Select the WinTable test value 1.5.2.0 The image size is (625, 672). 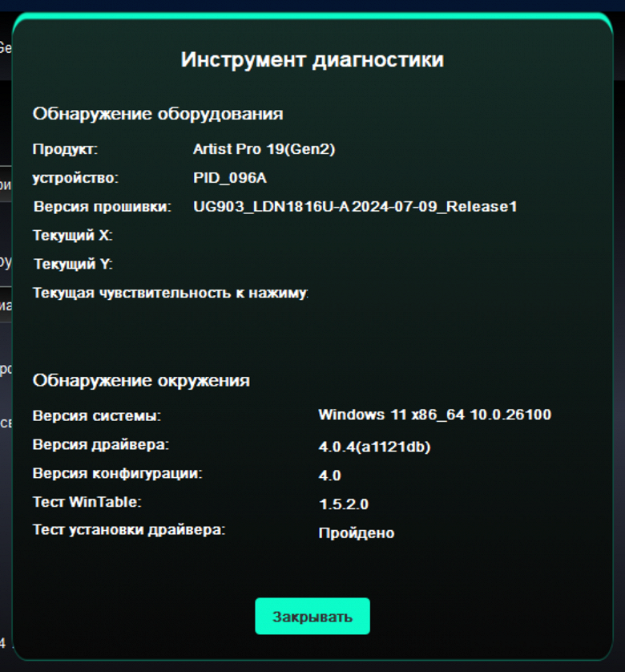click(x=344, y=504)
